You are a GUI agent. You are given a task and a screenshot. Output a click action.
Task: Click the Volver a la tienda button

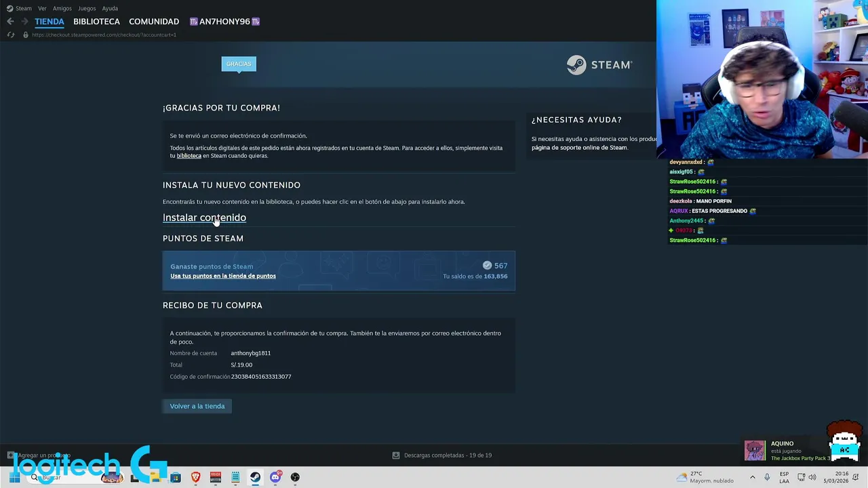197,406
